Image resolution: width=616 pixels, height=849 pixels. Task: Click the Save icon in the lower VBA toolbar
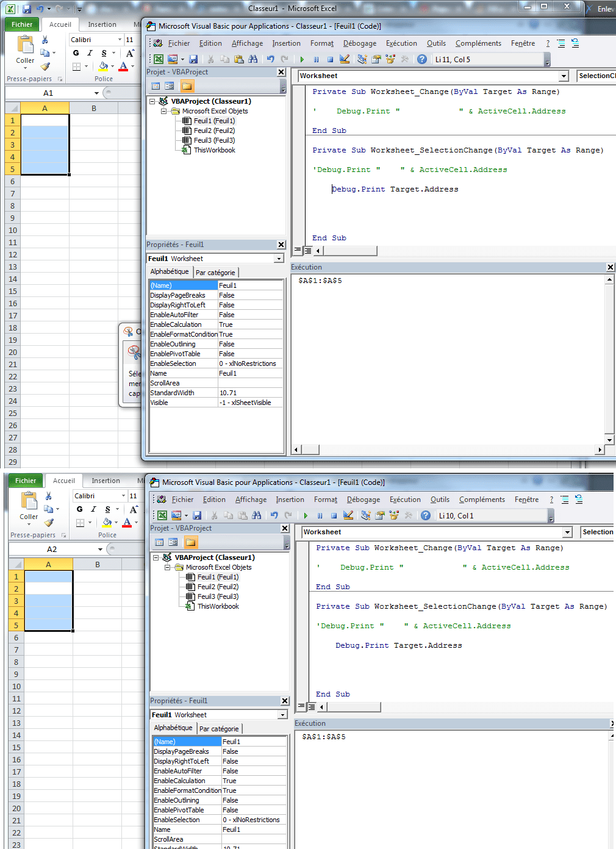[197, 515]
